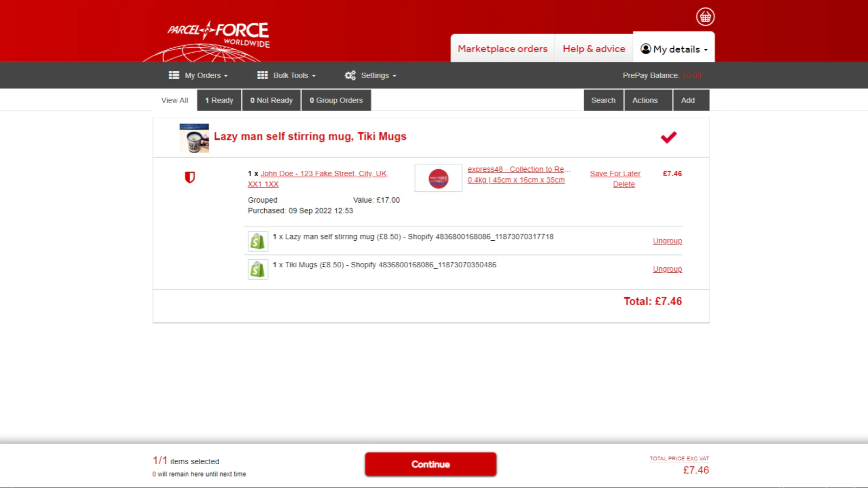Open express48 Collection service link

coord(519,169)
